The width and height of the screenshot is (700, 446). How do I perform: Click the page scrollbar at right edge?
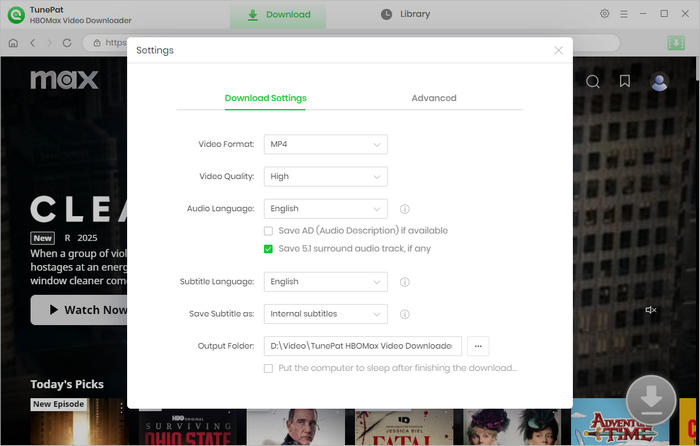click(697, 68)
